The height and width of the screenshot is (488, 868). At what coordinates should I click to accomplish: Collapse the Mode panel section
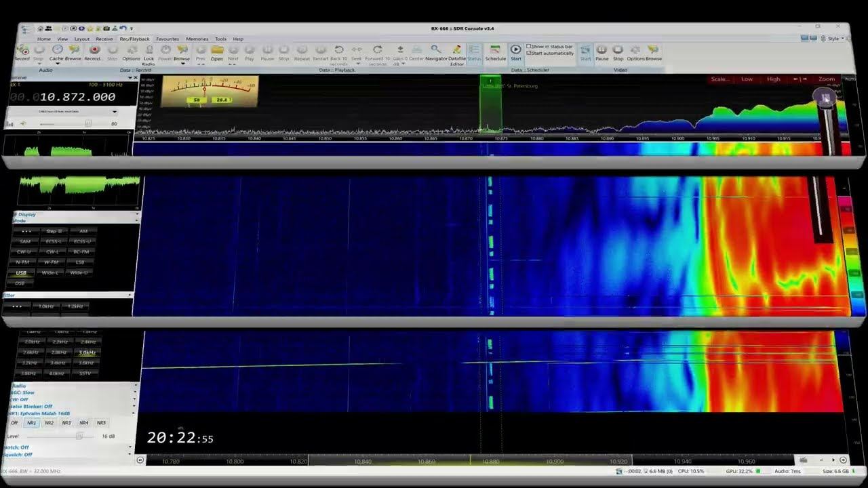pos(136,221)
